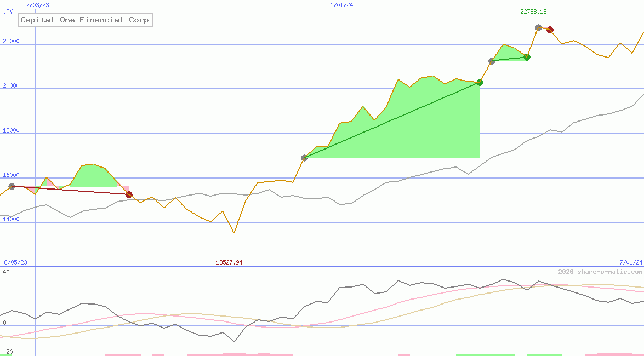Click the 18000 price axis label
Screen dimensions: 644x356
11,130
